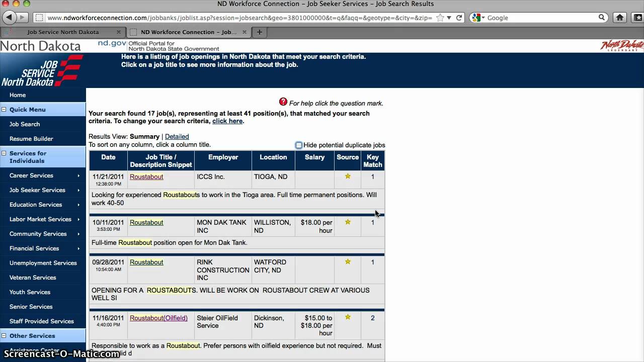Collapse the Services for Individuals section
Viewport: 644px width, 362px height.
(4, 153)
